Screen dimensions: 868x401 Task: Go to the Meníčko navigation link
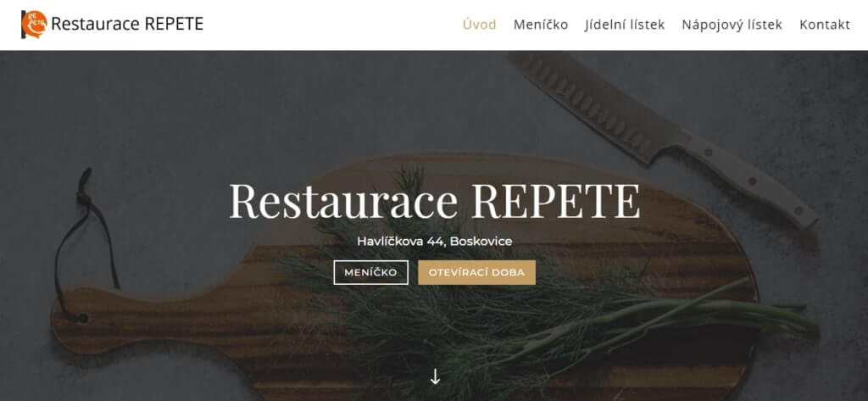click(x=541, y=25)
